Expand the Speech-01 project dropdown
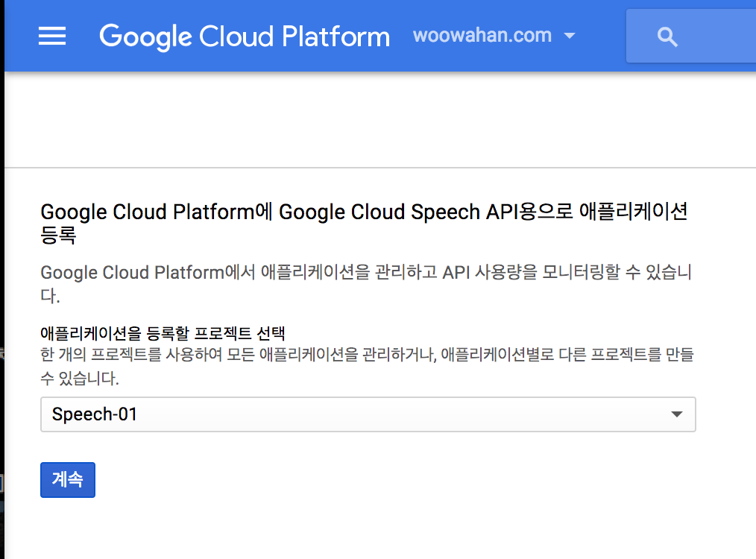The width and height of the screenshot is (756, 559). pyautogui.click(x=368, y=414)
